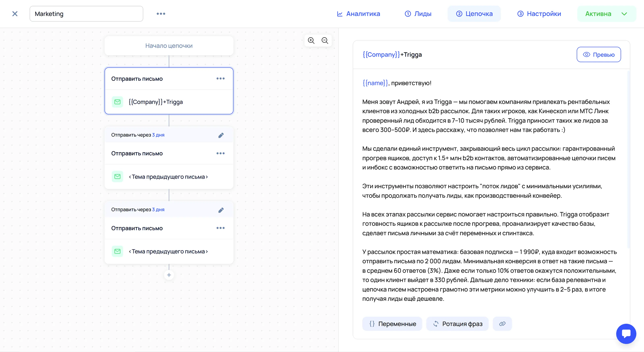Open options menu of first Отправить письмо step
Screen dimensions: 644x352
coord(220,79)
